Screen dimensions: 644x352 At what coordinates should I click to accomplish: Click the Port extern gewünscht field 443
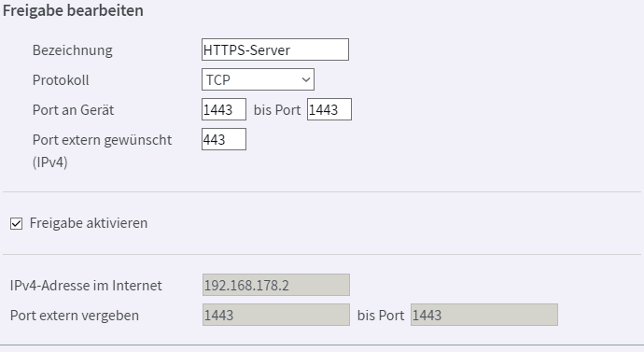coord(224,139)
